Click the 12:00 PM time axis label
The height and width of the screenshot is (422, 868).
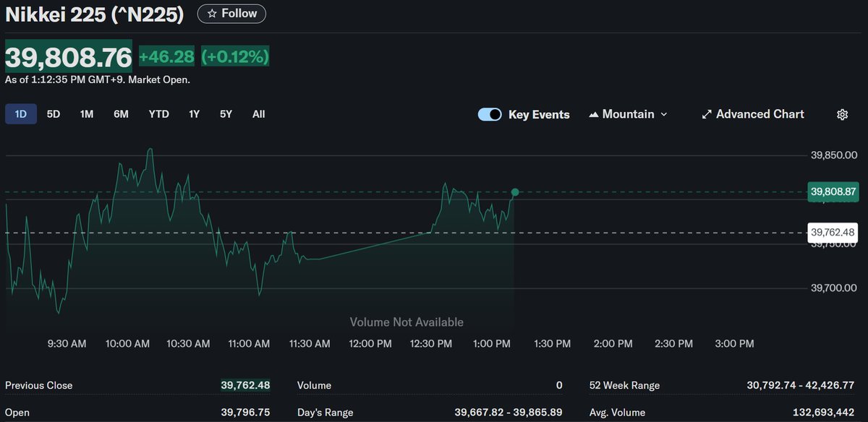370,344
